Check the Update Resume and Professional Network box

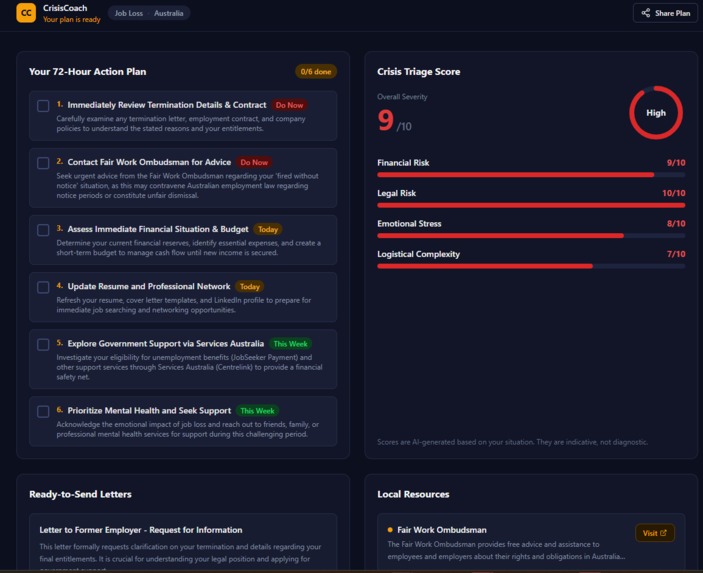(43, 287)
